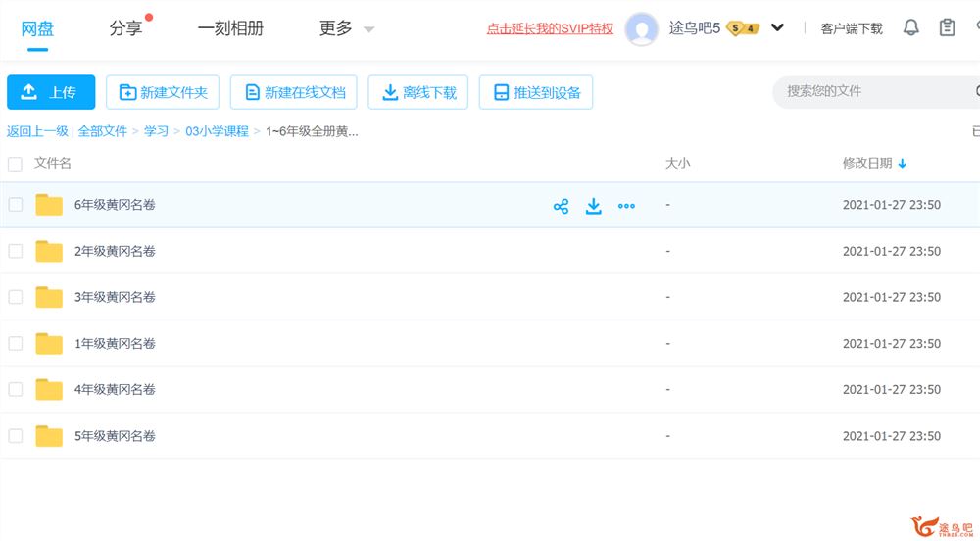
Task: Click the username 途鸟吧5
Action: pos(695,28)
